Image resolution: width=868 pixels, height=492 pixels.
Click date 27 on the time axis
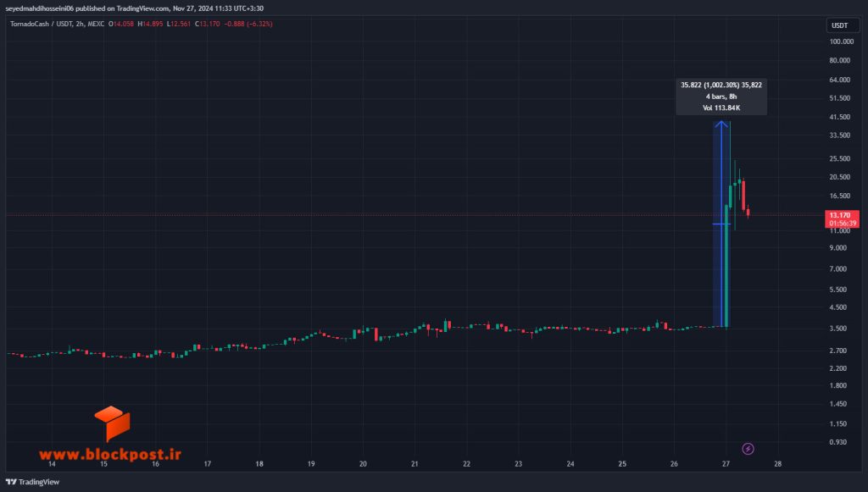pos(726,464)
